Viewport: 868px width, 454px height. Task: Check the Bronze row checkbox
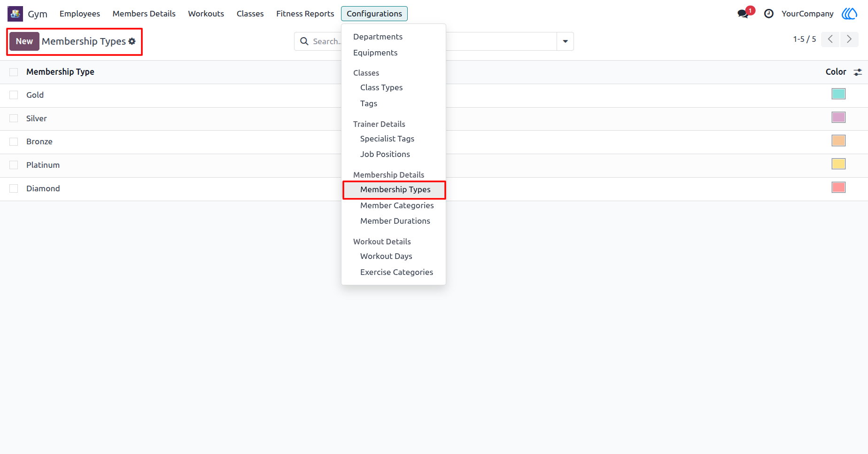coord(14,141)
